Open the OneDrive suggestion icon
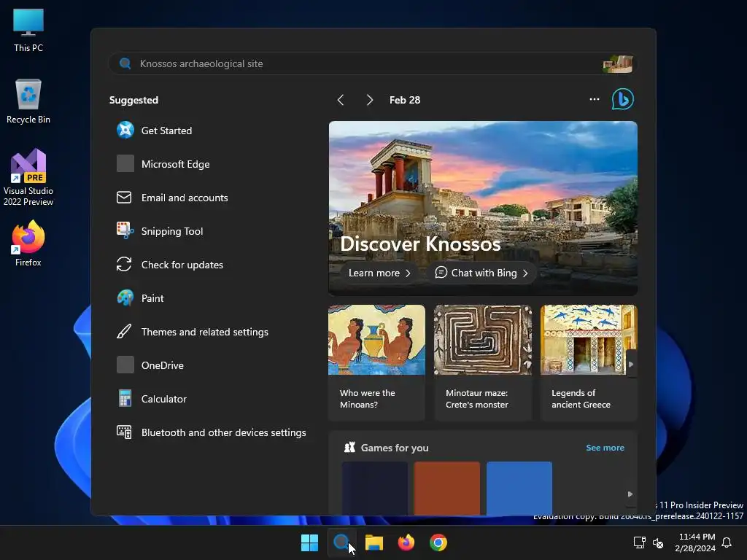747x560 pixels. pyautogui.click(x=125, y=365)
